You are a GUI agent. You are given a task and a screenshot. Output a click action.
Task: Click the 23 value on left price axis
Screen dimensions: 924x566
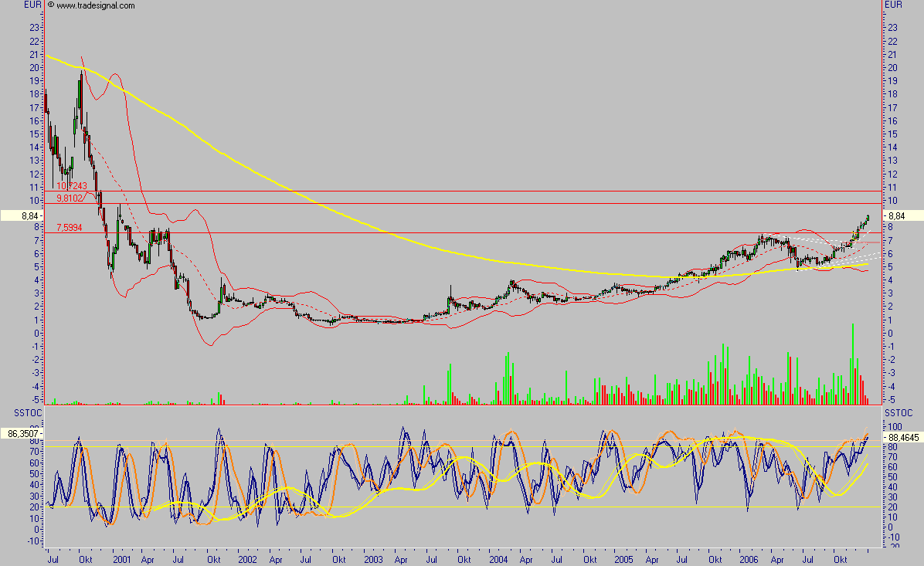pos(34,28)
